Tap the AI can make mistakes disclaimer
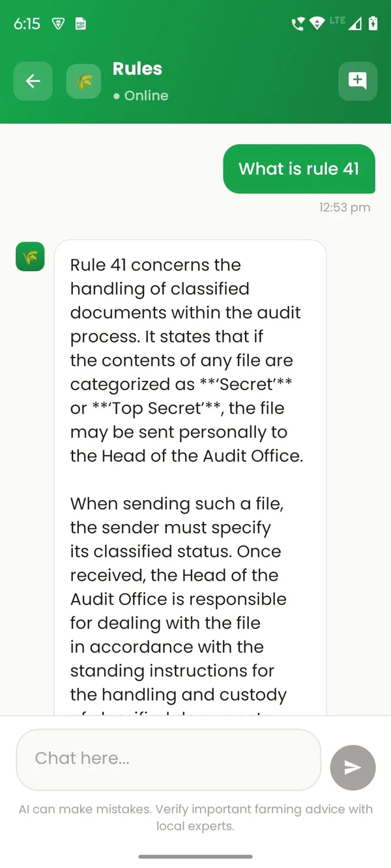 pyautogui.click(x=195, y=818)
